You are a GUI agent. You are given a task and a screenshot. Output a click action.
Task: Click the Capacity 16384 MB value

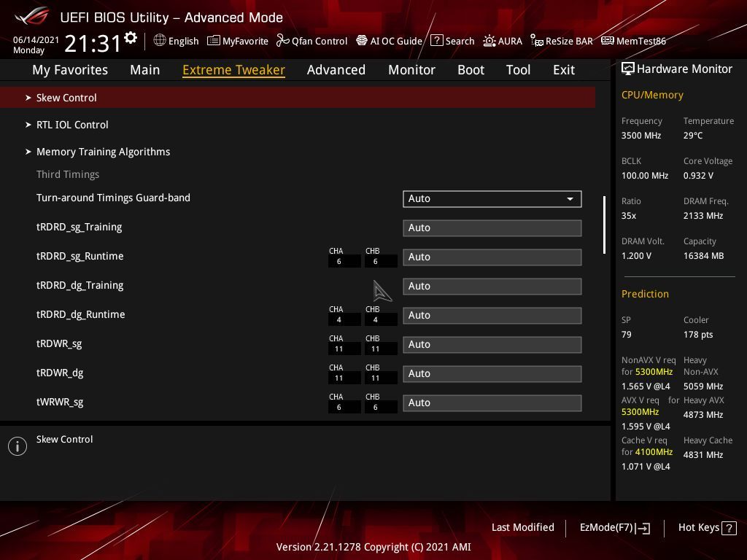click(703, 256)
